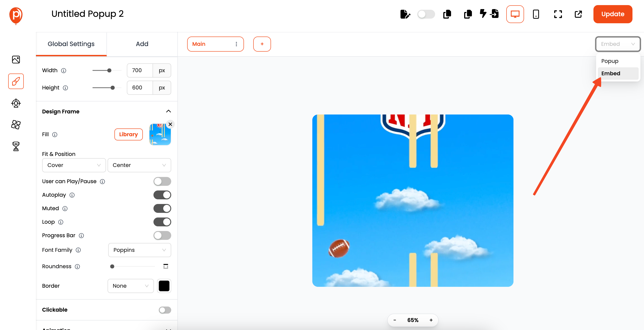
Task: Click the Width info icon
Action: 64,71
